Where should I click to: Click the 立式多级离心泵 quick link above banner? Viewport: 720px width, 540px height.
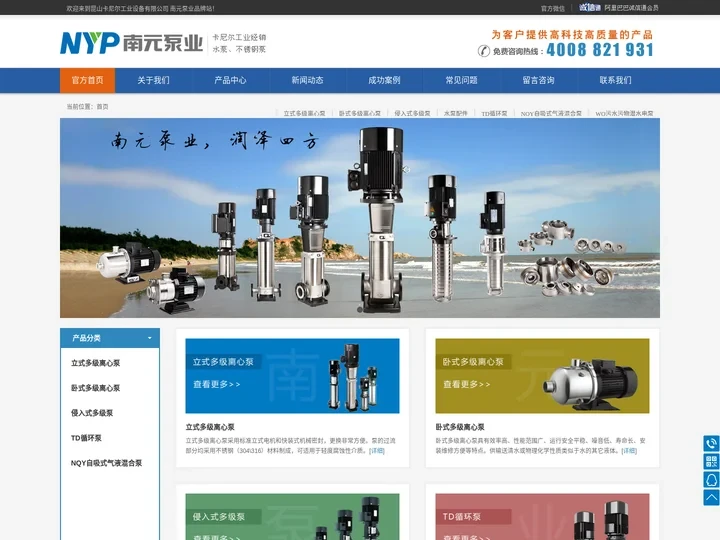(304, 113)
